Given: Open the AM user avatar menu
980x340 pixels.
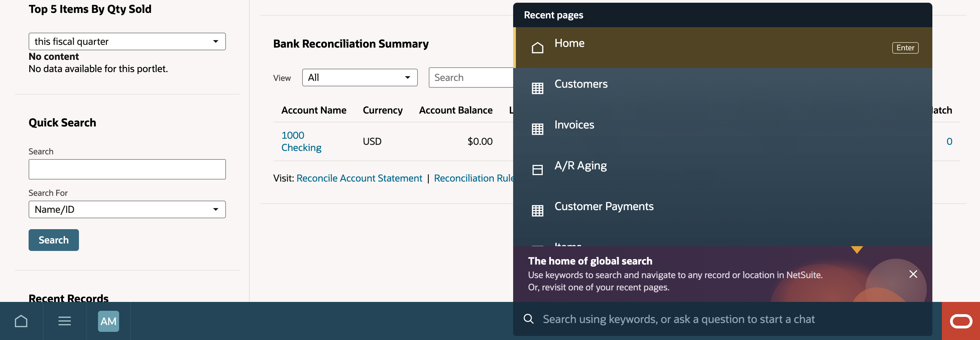Looking at the screenshot, I should (109, 321).
